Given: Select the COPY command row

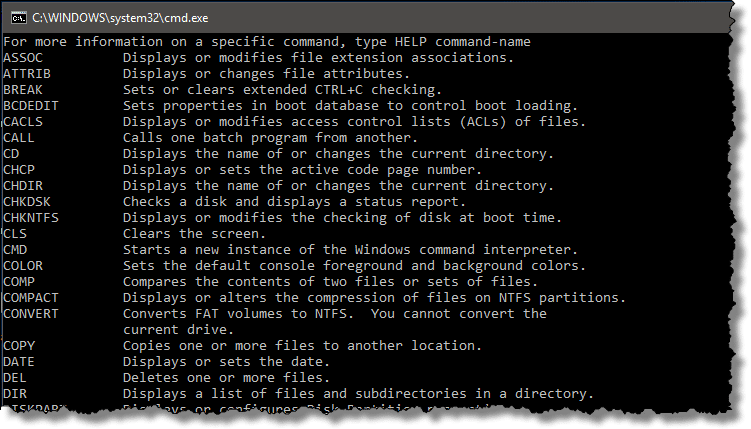Looking at the screenshot, I should click(x=242, y=346).
